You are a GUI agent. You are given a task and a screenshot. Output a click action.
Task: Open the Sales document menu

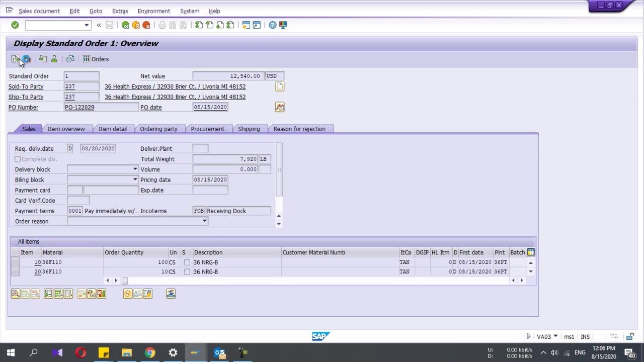[39, 11]
